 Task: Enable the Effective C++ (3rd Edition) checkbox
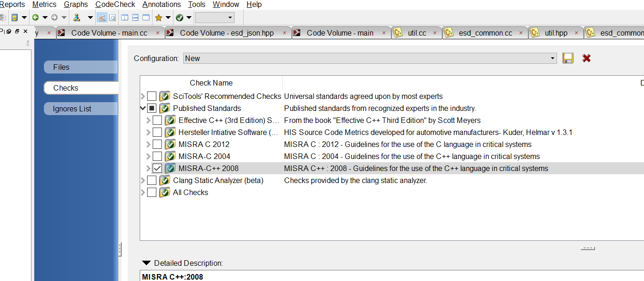coord(157,120)
